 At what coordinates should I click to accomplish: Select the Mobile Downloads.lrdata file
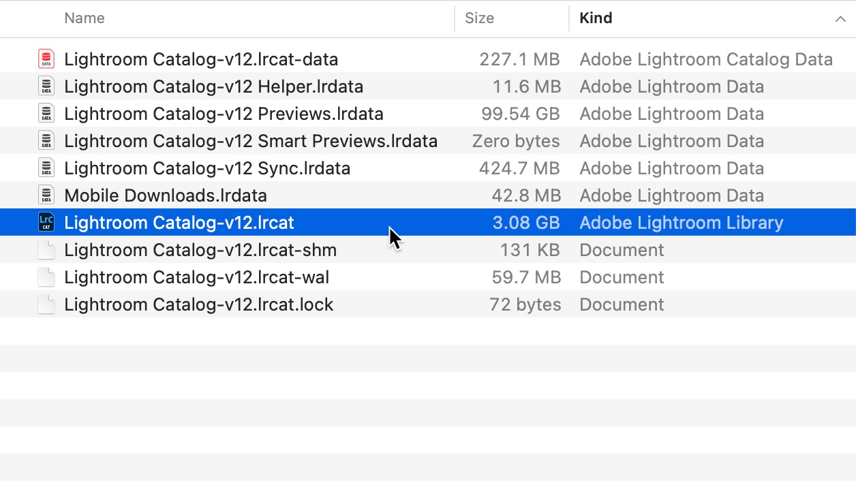[166, 195]
